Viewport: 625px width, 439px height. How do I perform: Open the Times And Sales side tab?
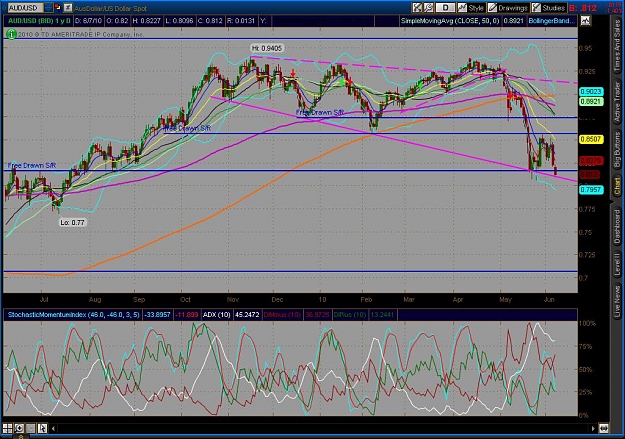617,46
